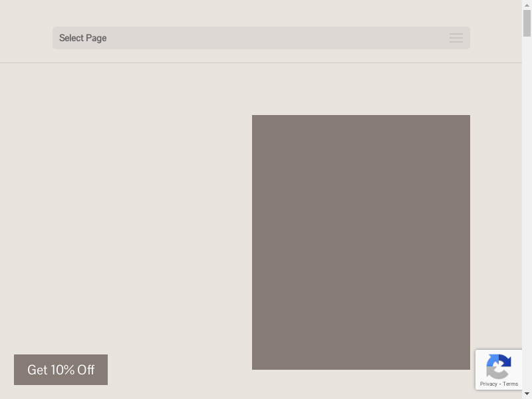Image resolution: width=532 pixels, height=399 pixels.
Task: Click the vertical scrollbar thumb
Action: point(527,23)
